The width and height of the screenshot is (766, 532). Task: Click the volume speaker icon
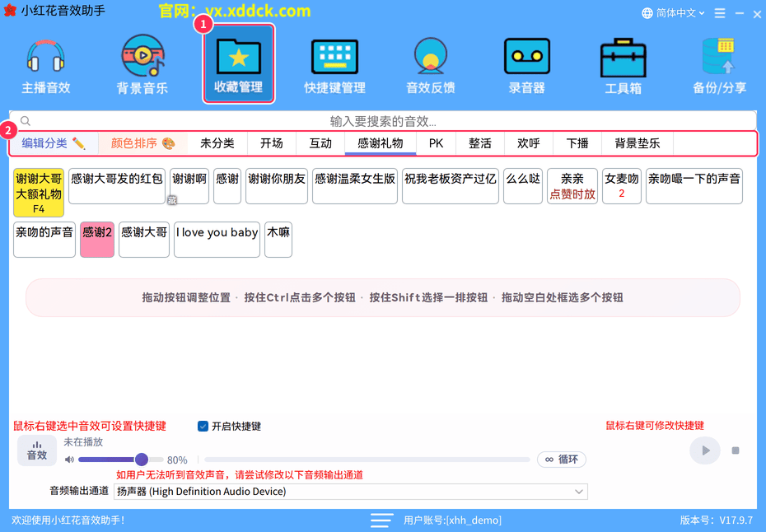pos(69,460)
